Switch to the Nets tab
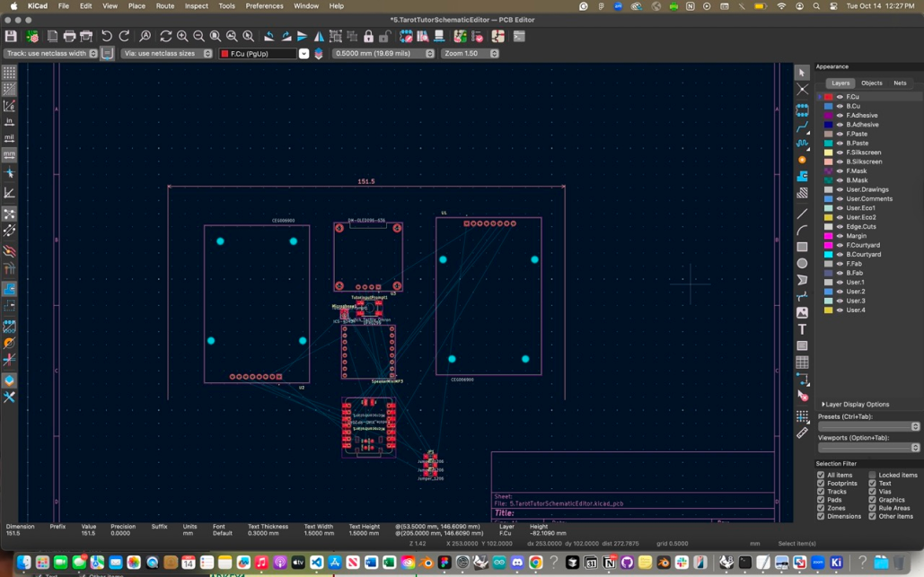The image size is (924, 577). pyautogui.click(x=899, y=83)
